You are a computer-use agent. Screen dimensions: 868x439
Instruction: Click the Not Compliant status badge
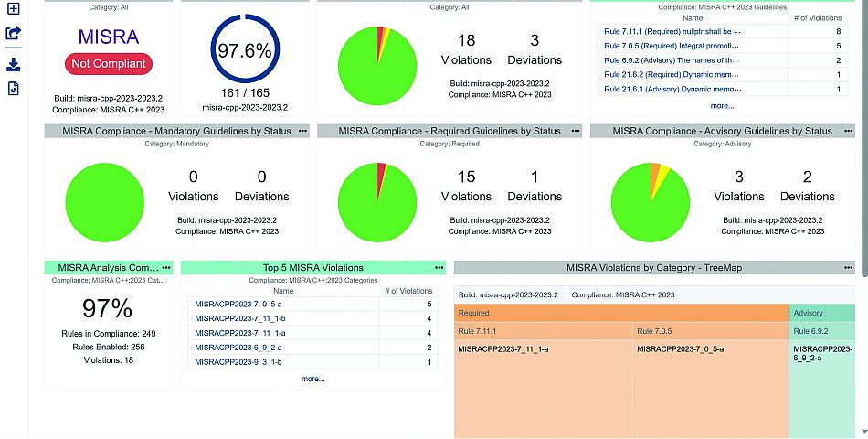pos(109,64)
